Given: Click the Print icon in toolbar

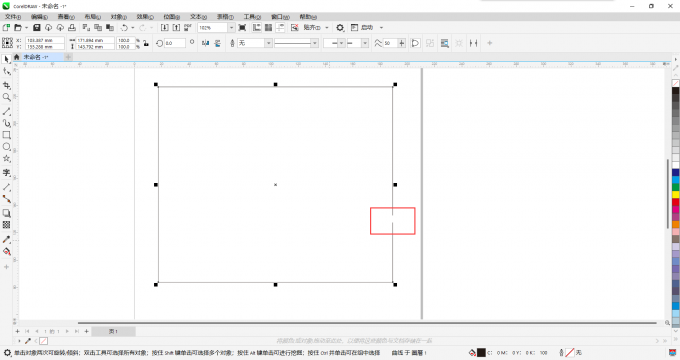Looking at the screenshot, I should (x=72, y=28).
